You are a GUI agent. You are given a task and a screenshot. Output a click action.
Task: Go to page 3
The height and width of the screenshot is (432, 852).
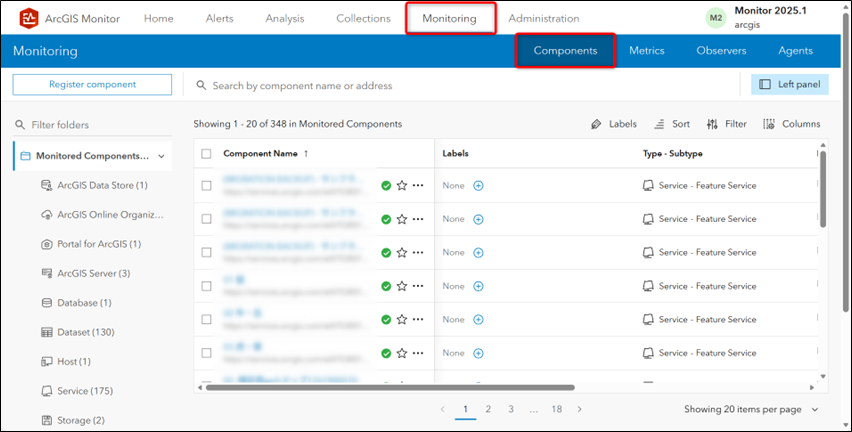point(511,409)
